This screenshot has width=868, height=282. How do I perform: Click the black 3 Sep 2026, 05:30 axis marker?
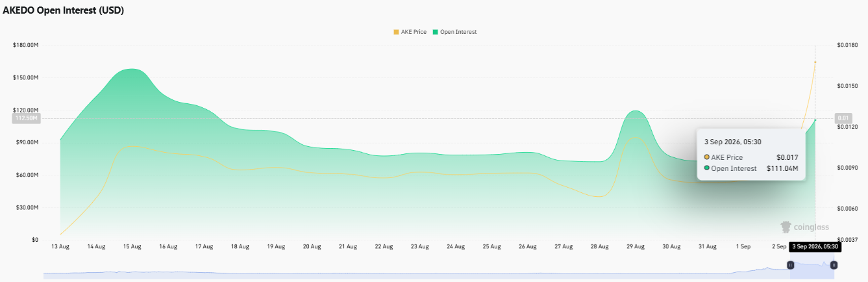click(815, 247)
